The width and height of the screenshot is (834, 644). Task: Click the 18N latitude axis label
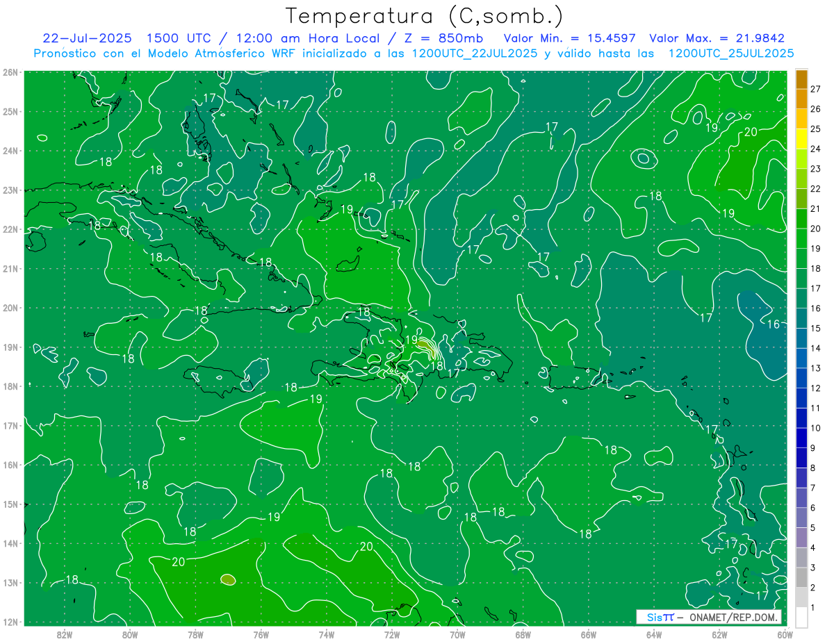coord(10,386)
